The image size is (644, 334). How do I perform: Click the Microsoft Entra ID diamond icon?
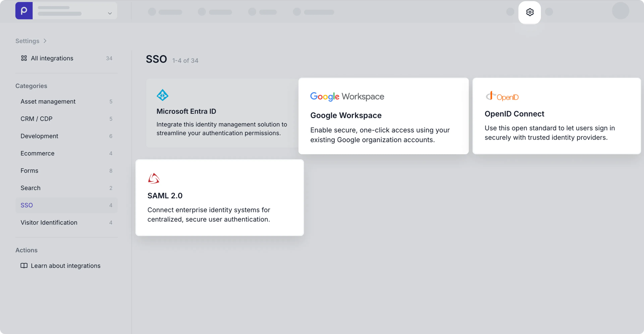coord(163,95)
